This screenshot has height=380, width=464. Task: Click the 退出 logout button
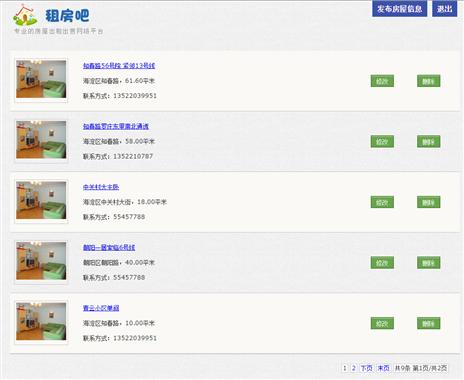coord(445,9)
